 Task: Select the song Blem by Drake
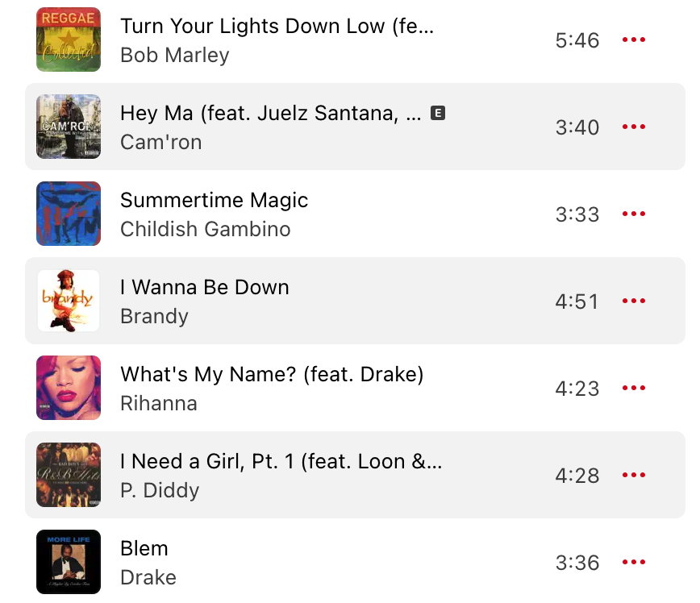point(355,562)
